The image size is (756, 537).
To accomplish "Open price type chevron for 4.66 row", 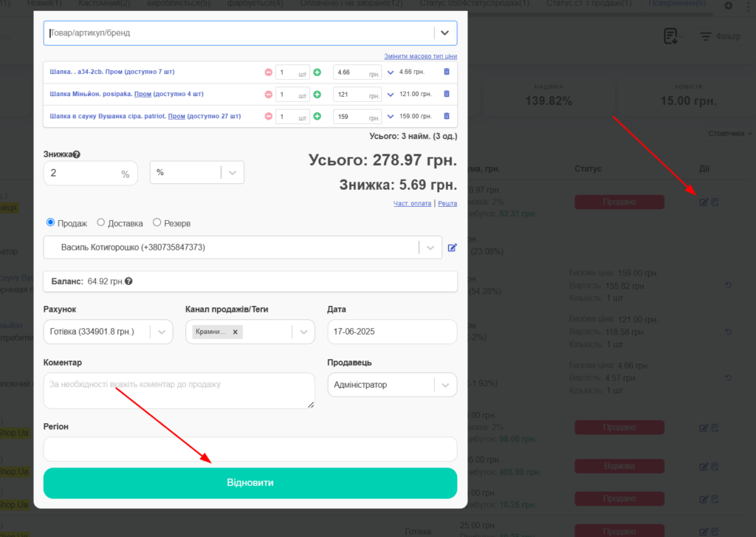I will coord(391,72).
